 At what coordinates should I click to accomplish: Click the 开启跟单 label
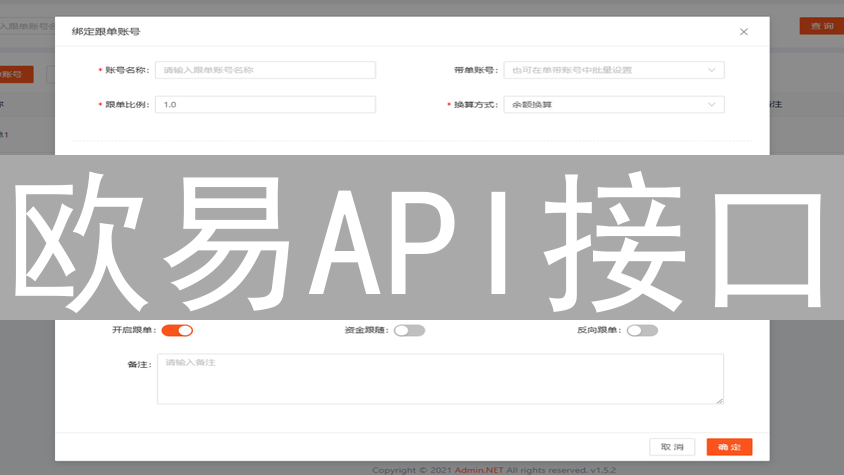[133, 330]
